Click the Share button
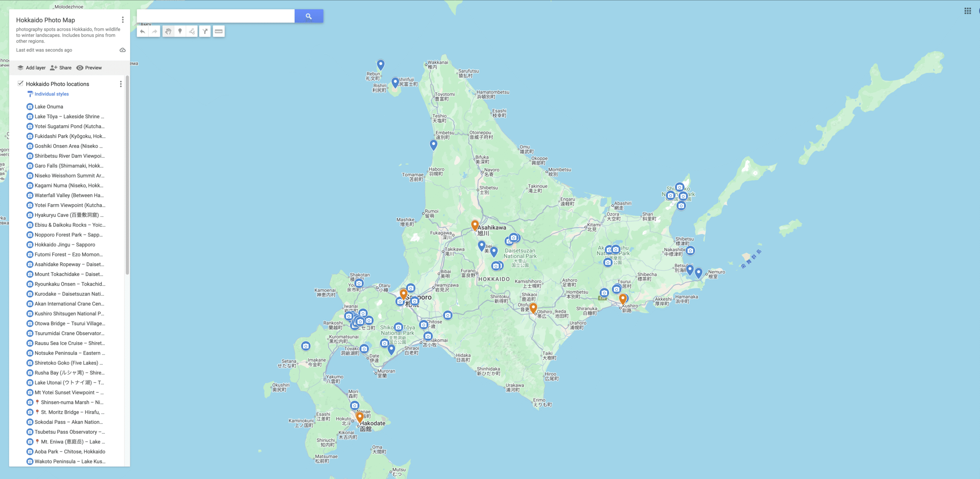 coord(61,68)
